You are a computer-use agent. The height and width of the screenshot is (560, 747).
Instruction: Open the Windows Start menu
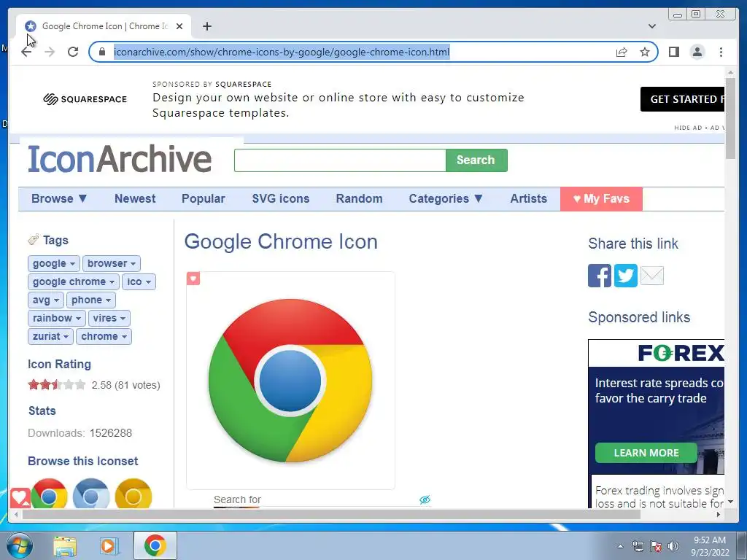[19, 545]
